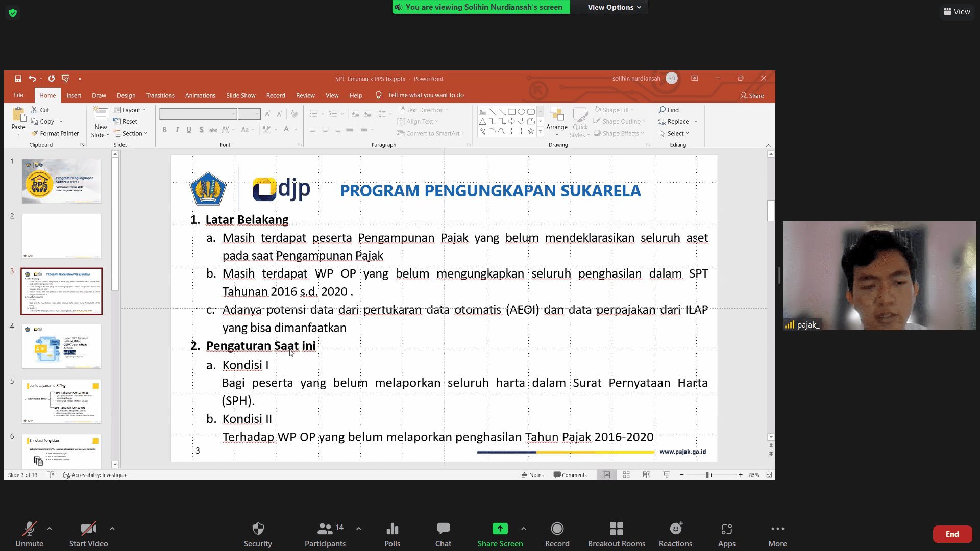Open Zoom Apps
This screenshot has height=551, width=980.
(726, 534)
